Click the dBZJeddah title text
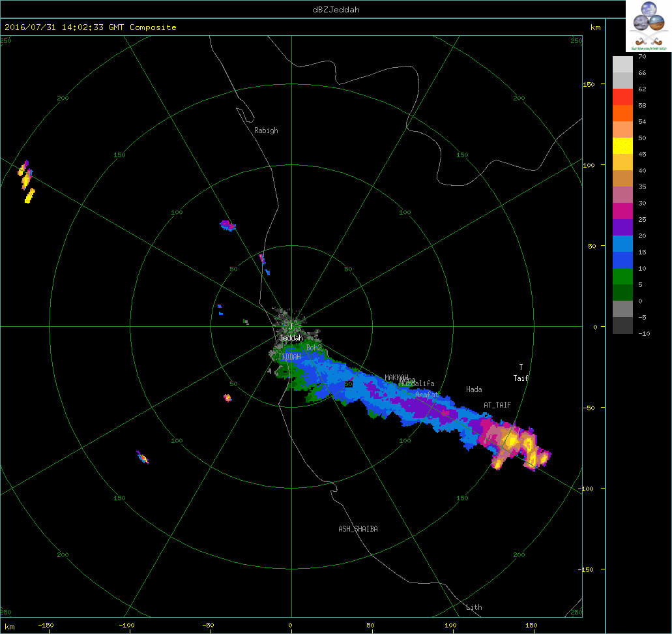The width and height of the screenshot is (672, 634). tap(336, 9)
